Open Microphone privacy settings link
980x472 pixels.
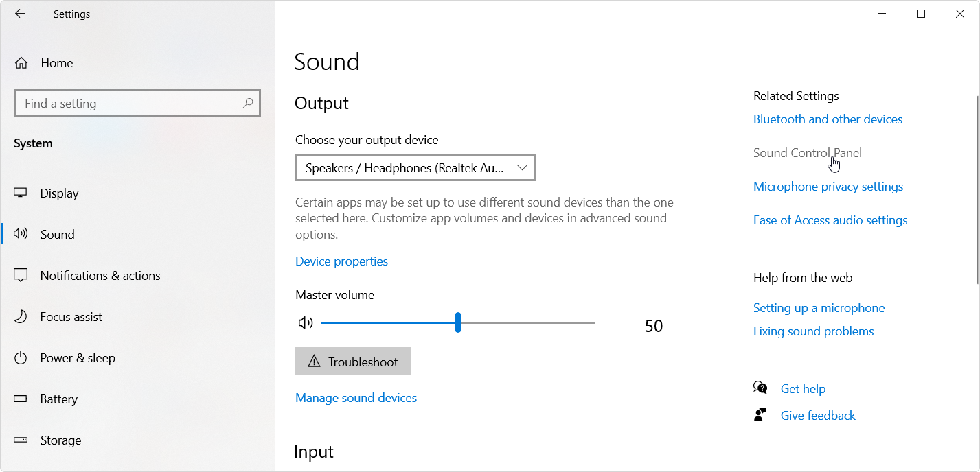828,187
